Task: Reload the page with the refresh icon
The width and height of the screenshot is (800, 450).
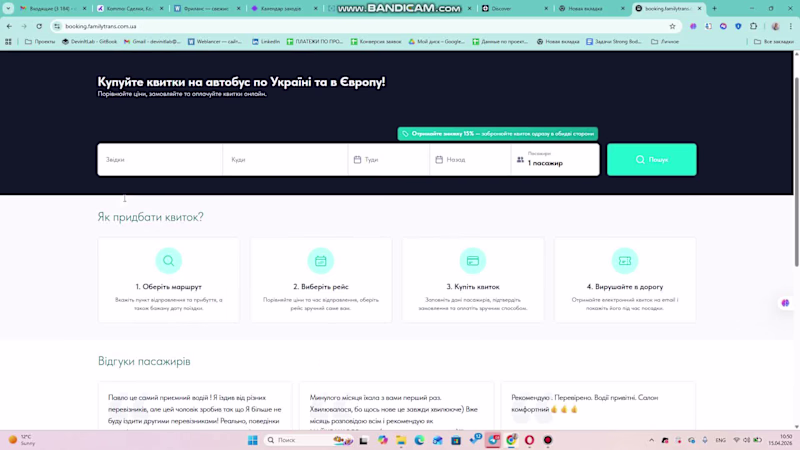Action: (x=39, y=26)
